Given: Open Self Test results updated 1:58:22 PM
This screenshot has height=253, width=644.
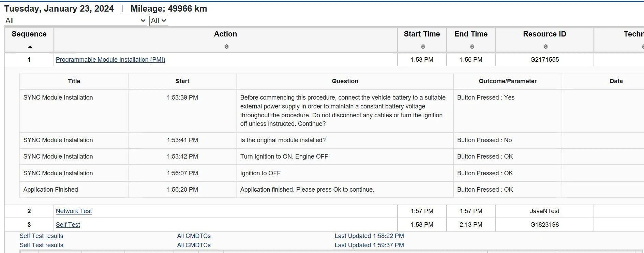Looking at the screenshot, I should pos(41,236).
